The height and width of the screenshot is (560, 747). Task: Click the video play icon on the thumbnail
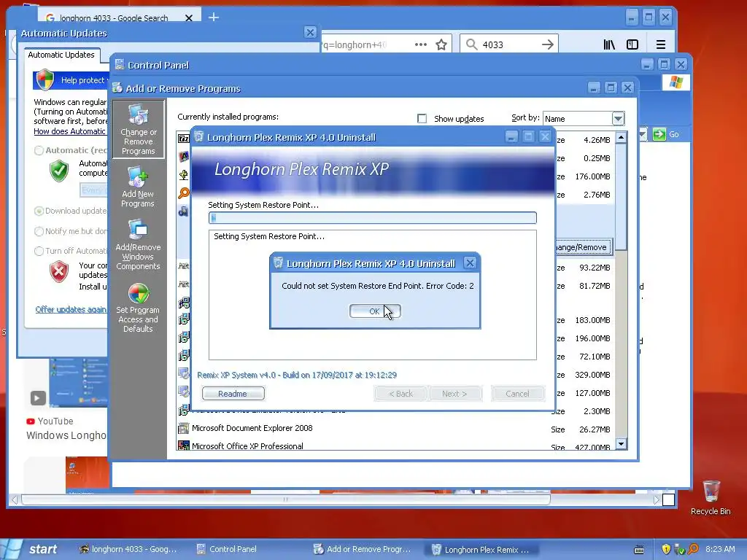click(38, 397)
